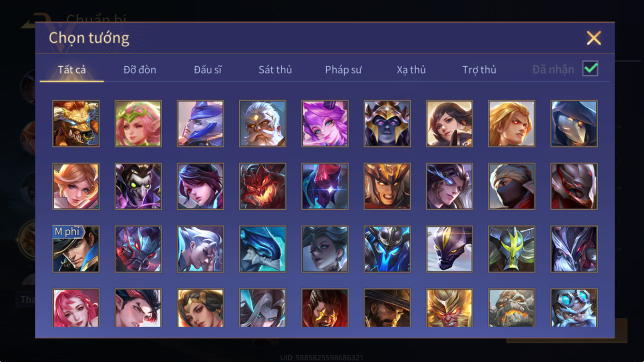Screen dimensions: 644x362
Task: Pick the hero marked 'M phí'
Action: 76,249
